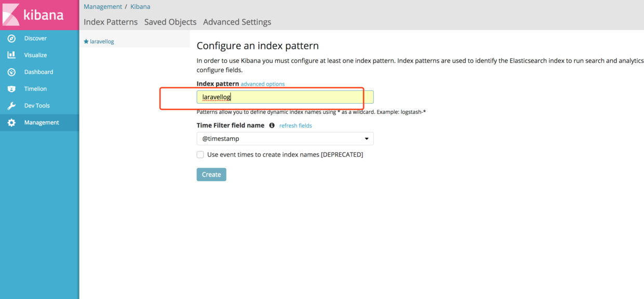Image resolution: width=644 pixels, height=299 pixels.
Task: Switch to the Advanced Settings tab
Action: (x=237, y=22)
